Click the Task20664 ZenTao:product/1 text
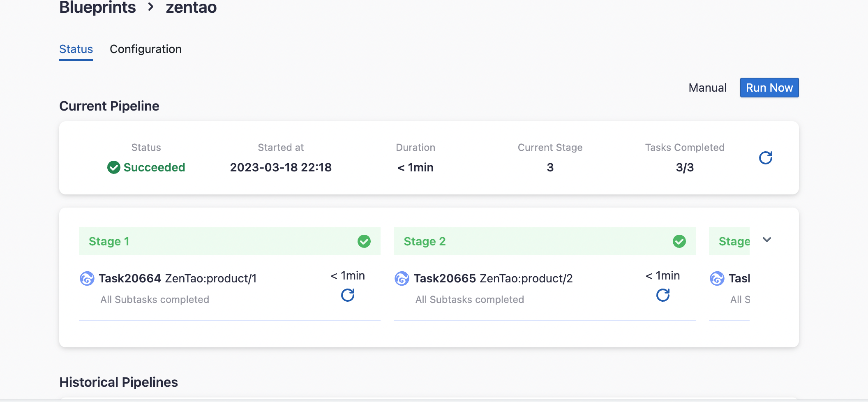Screen dimensions: 868x402 (178, 278)
